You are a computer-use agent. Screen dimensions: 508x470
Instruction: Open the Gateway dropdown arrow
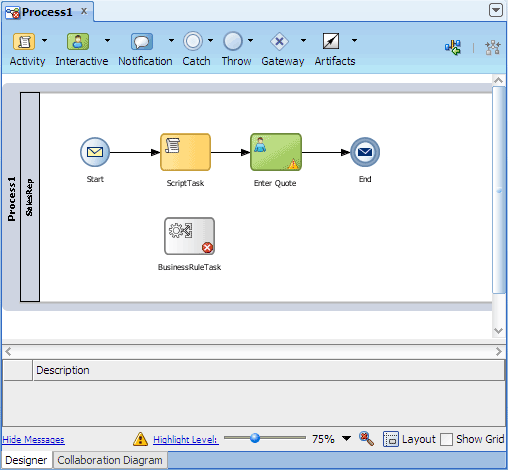point(303,40)
